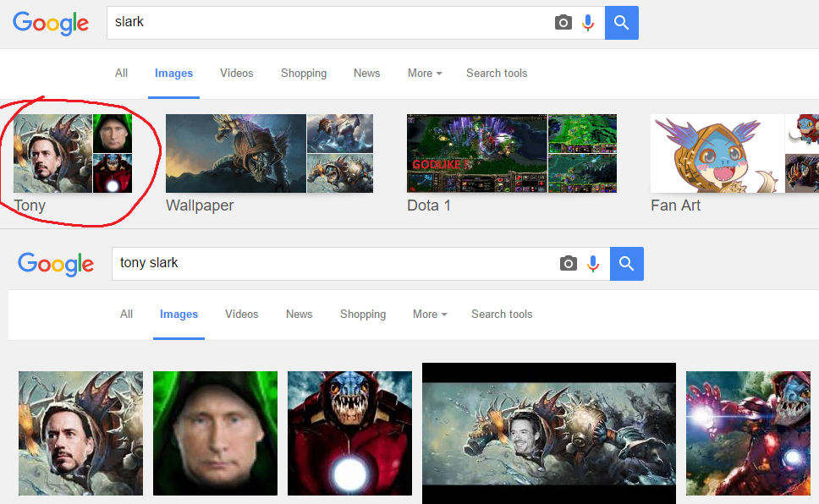Viewport: 819px width, 504px height.
Task: Open the News tab in the upper results
Action: pyautogui.click(x=366, y=73)
